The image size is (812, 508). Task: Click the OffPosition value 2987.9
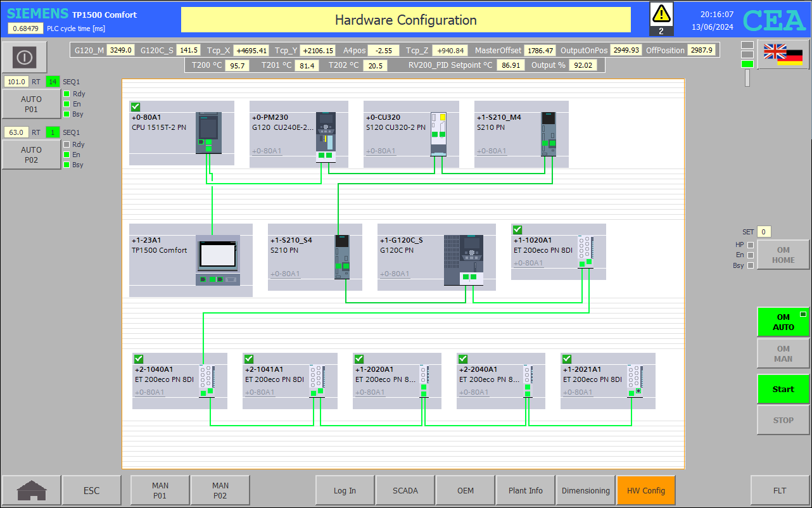pos(702,50)
